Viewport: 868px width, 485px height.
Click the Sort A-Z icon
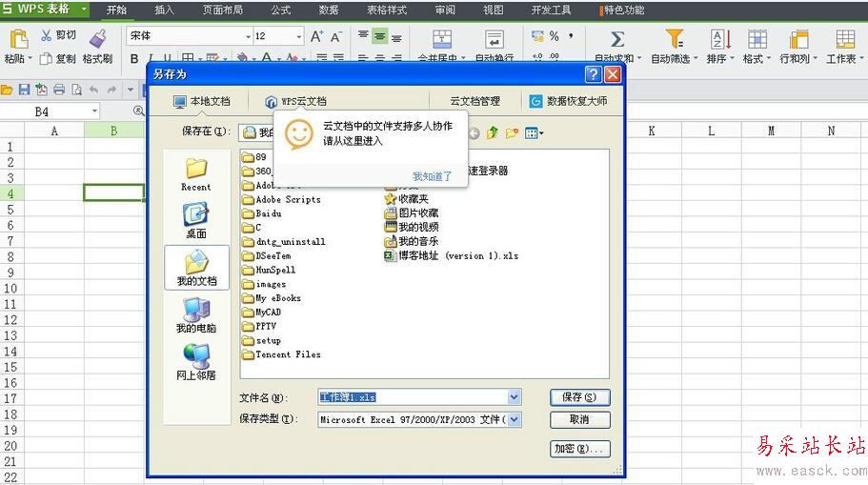(720, 39)
